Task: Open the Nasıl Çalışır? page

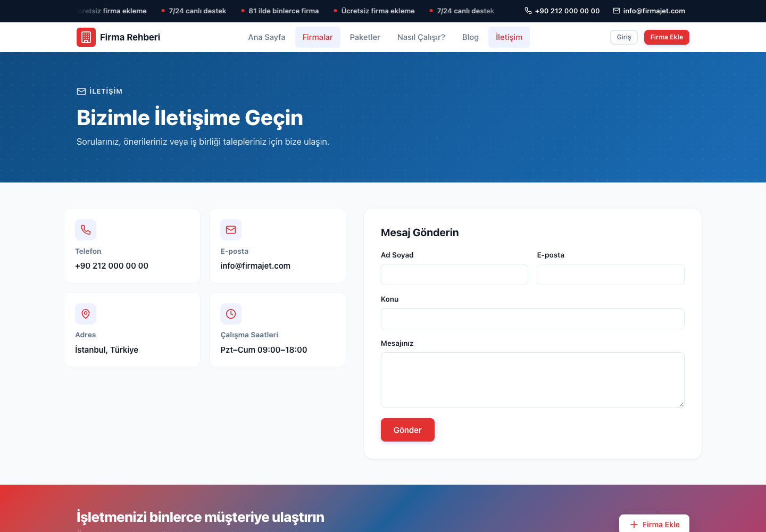Action: (421, 37)
